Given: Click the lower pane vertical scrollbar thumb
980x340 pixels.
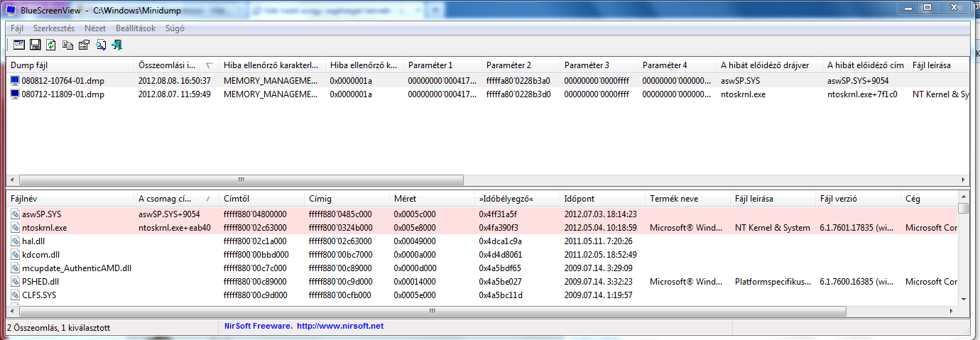Looking at the screenshot, I should [963, 209].
